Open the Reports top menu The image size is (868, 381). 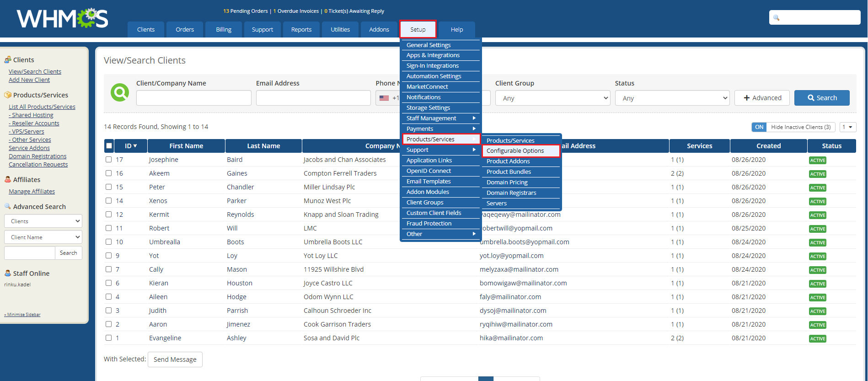pos(301,29)
